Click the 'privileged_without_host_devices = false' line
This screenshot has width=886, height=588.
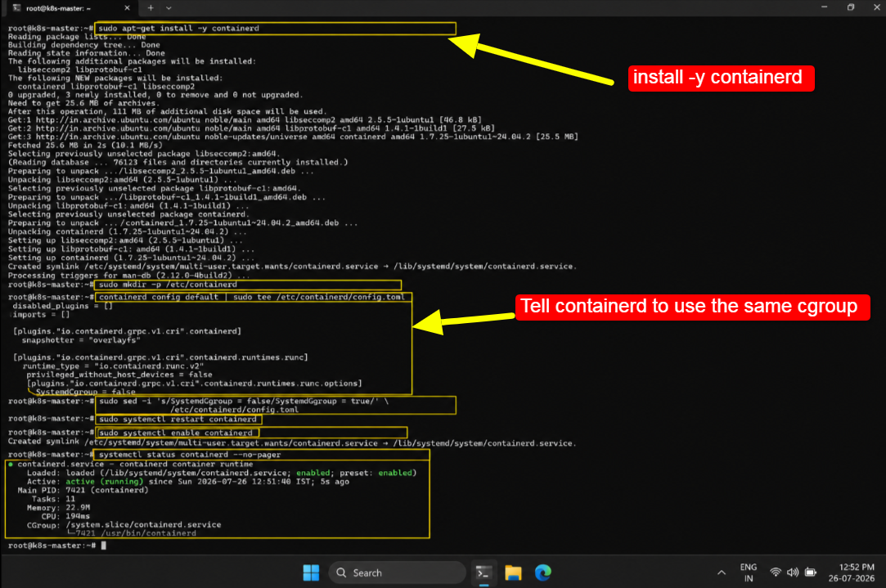(x=119, y=375)
